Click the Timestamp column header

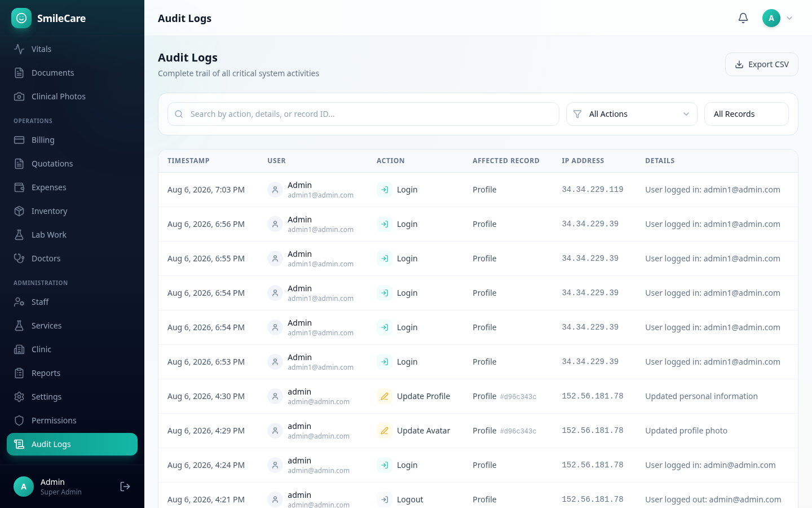point(188,161)
